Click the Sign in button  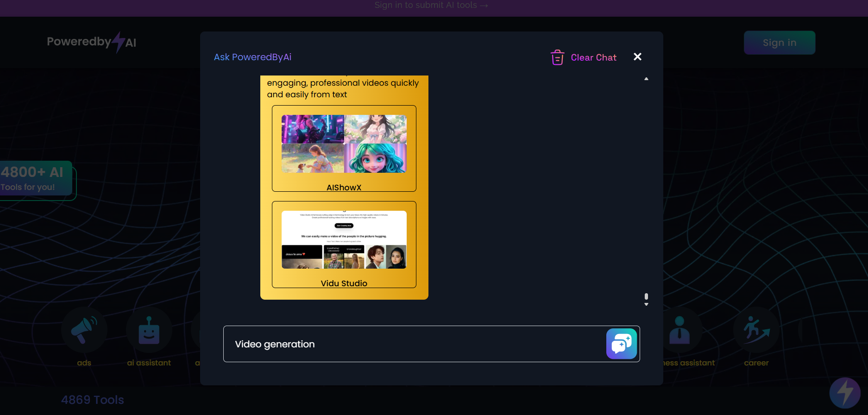point(780,43)
